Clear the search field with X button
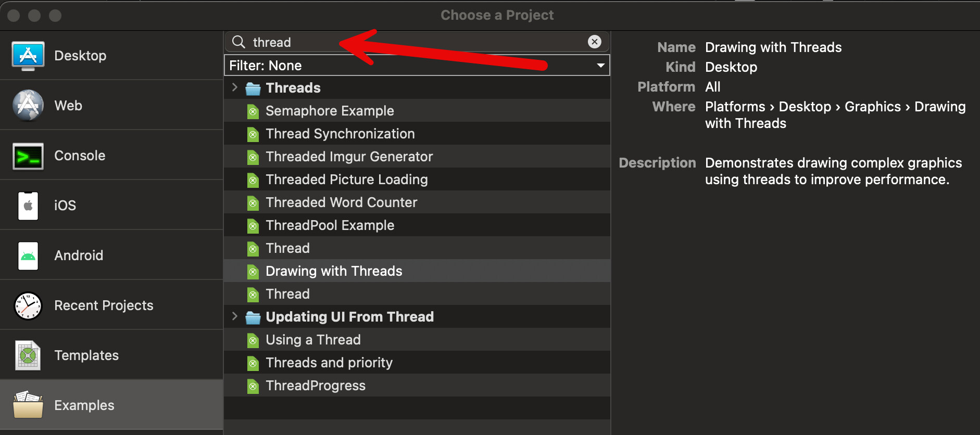This screenshot has height=435, width=980. (594, 42)
